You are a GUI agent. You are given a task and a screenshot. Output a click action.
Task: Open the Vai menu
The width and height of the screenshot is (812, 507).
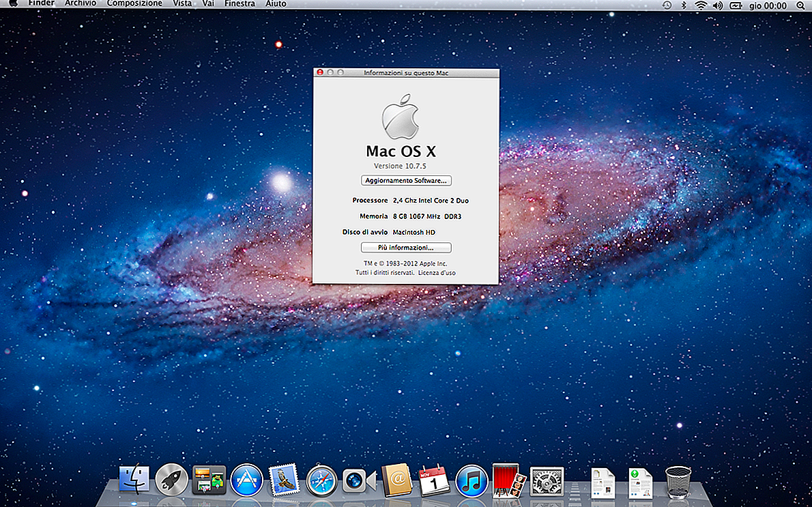tap(208, 3)
